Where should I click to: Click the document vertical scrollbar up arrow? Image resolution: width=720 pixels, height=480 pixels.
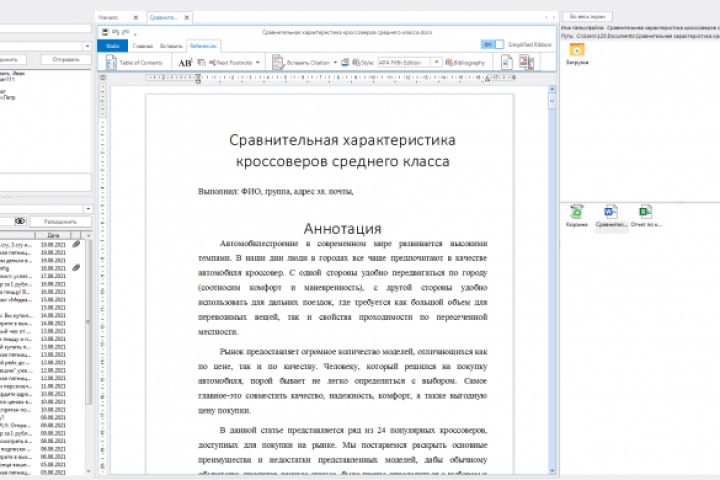click(x=552, y=89)
